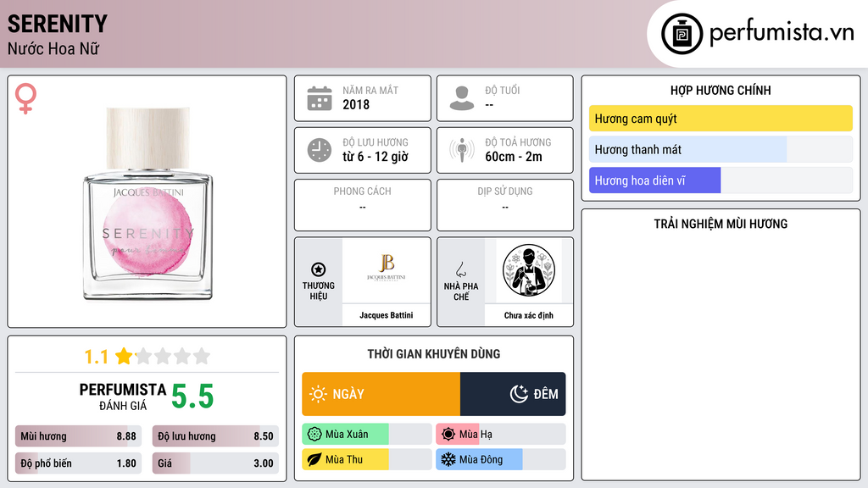Click the person icon beside Độ tuổi
Image resolution: width=868 pixels, height=488 pixels.
(x=462, y=98)
